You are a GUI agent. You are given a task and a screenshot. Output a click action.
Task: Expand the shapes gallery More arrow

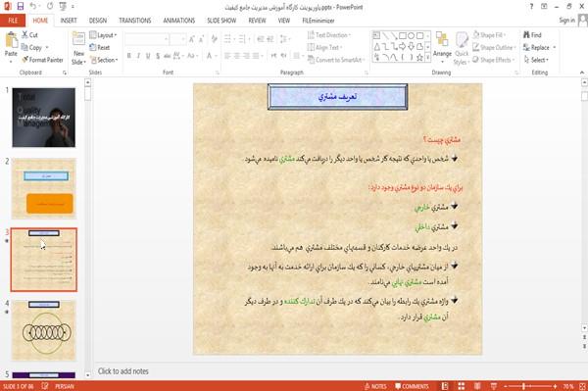click(427, 58)
